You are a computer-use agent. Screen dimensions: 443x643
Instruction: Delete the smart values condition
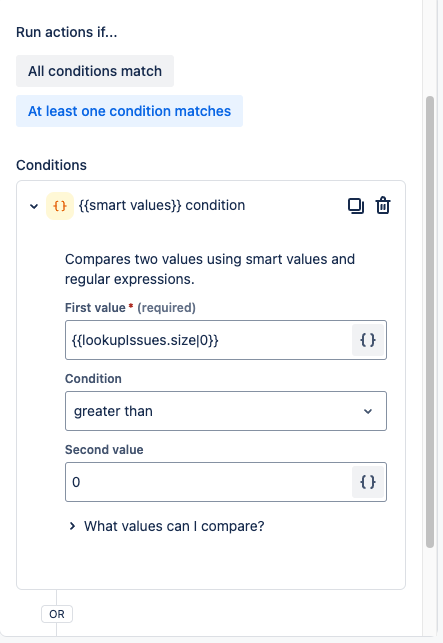click(383, 206)
